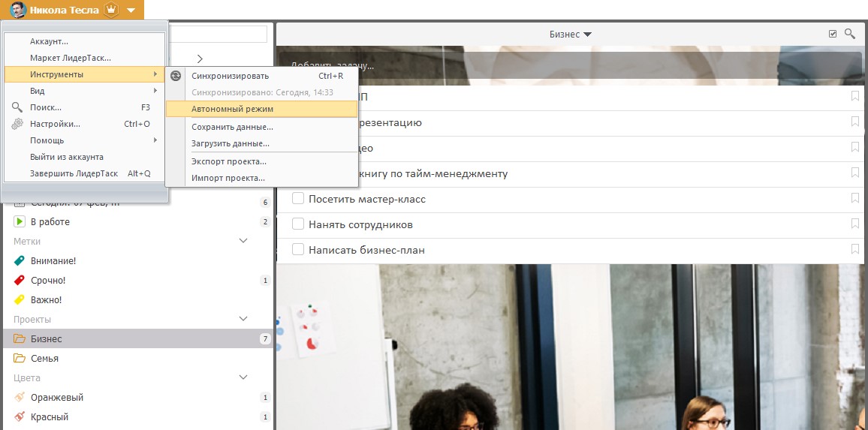Toggle completed tasks checkbox icon in header
The width and height of the screenshot is (868, 430).
833,35
